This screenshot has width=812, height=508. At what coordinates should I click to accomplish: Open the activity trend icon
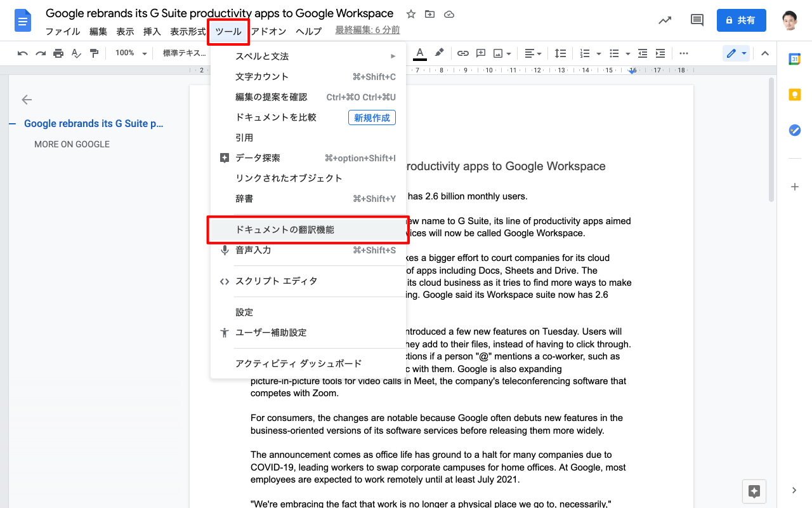(x=665, y=20)
